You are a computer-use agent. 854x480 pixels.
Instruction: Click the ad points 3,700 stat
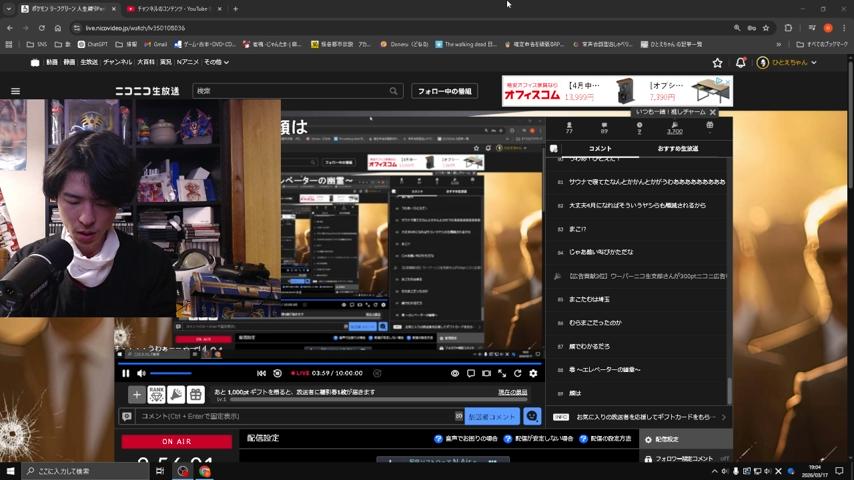[x=674, y=128]
